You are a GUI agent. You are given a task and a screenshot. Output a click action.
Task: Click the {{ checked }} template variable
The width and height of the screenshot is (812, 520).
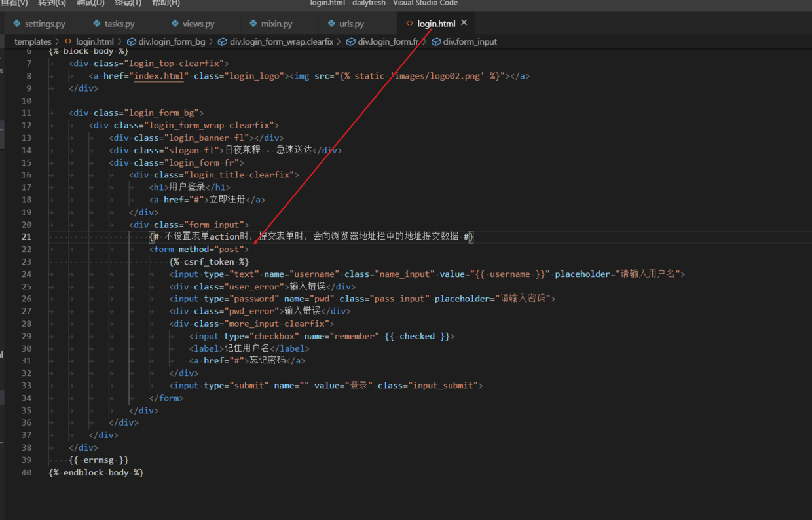[x=417, y=336]
